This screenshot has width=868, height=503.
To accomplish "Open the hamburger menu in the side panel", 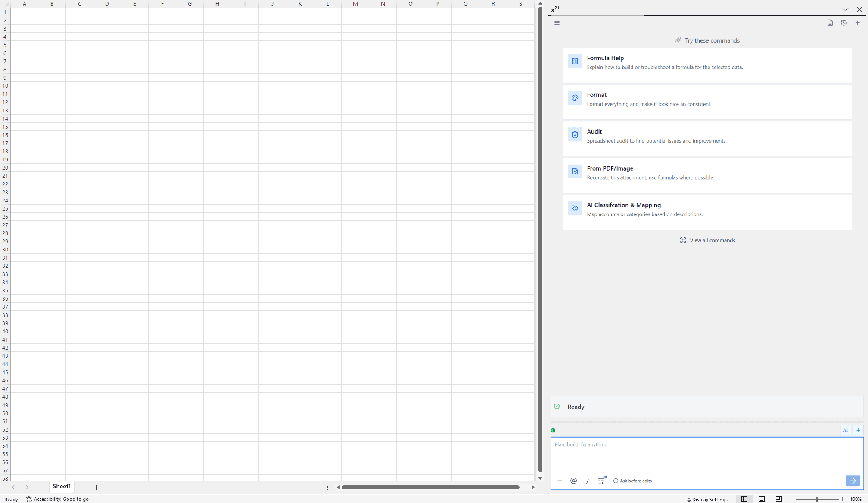I will (557, 23).
